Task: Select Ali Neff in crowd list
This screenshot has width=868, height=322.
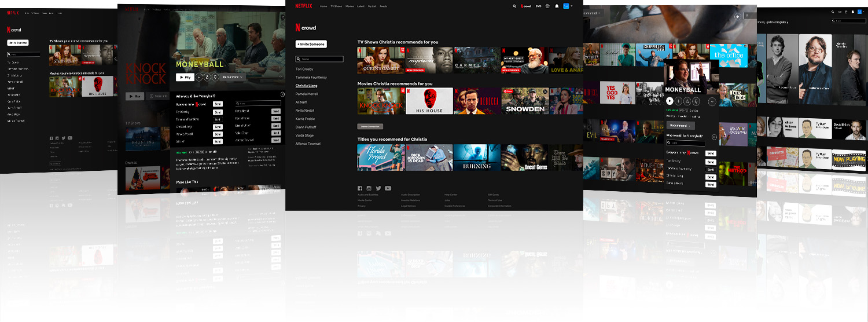Action: [x=301, y=102]
